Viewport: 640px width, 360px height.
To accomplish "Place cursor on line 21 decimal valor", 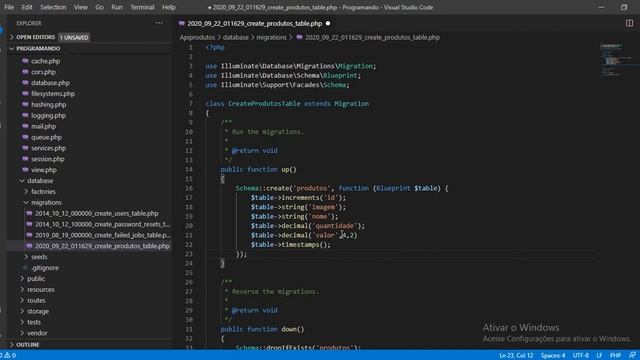I will pyautogui.click(x=304, y=235).
